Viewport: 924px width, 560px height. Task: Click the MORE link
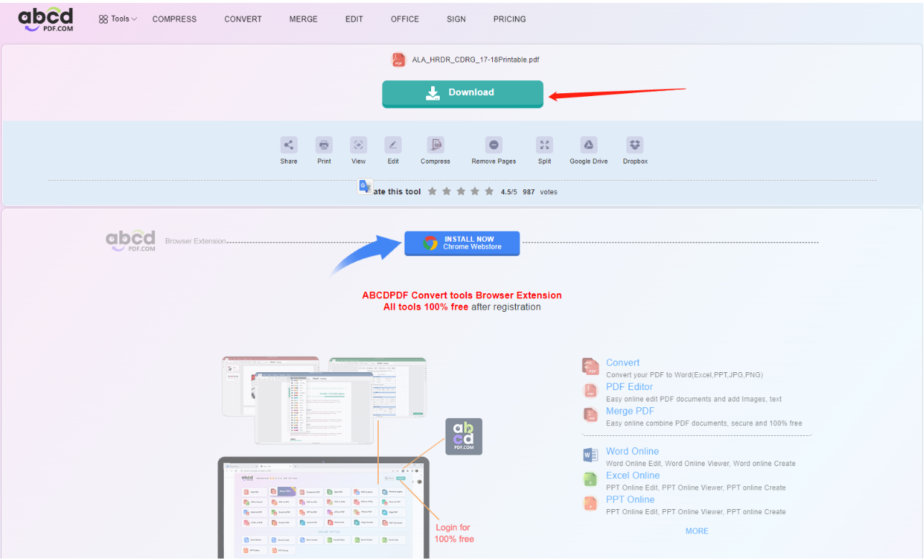click(697, 531)
